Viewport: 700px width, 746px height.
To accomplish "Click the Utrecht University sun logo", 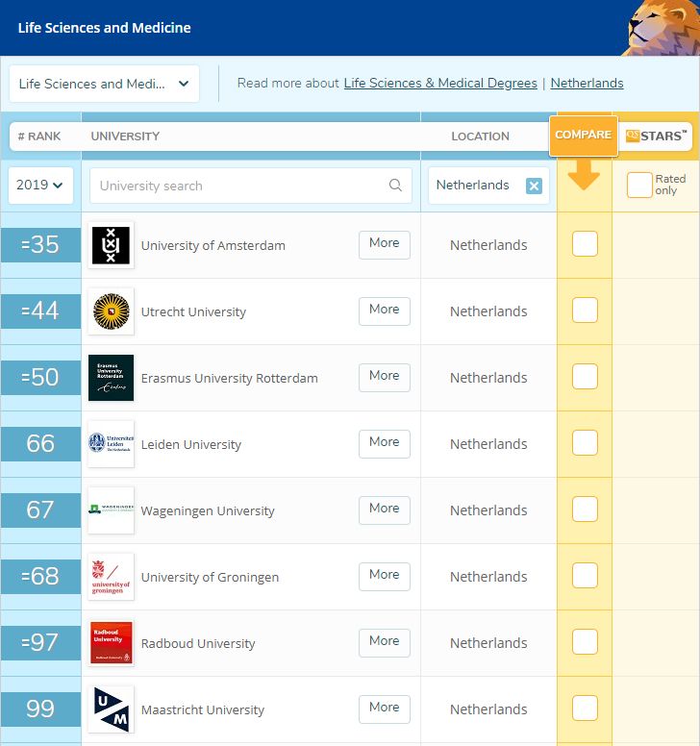I will (x=111, y=311).
